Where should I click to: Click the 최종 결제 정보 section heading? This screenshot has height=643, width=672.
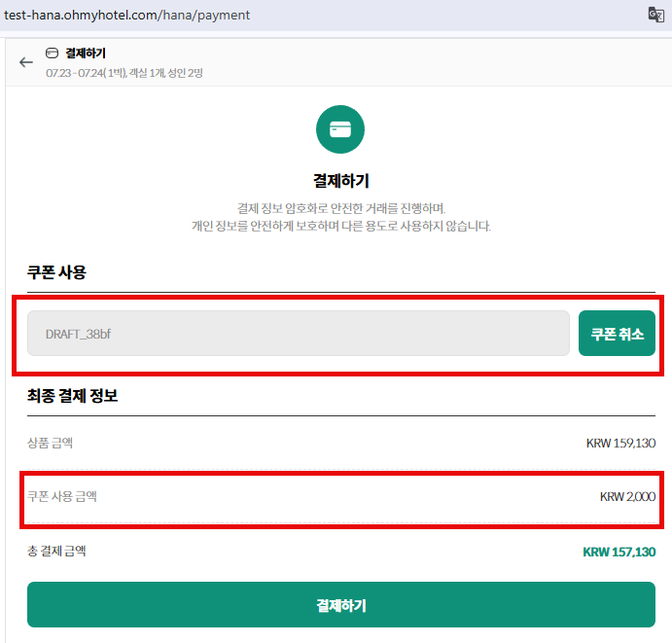(73, 396)
